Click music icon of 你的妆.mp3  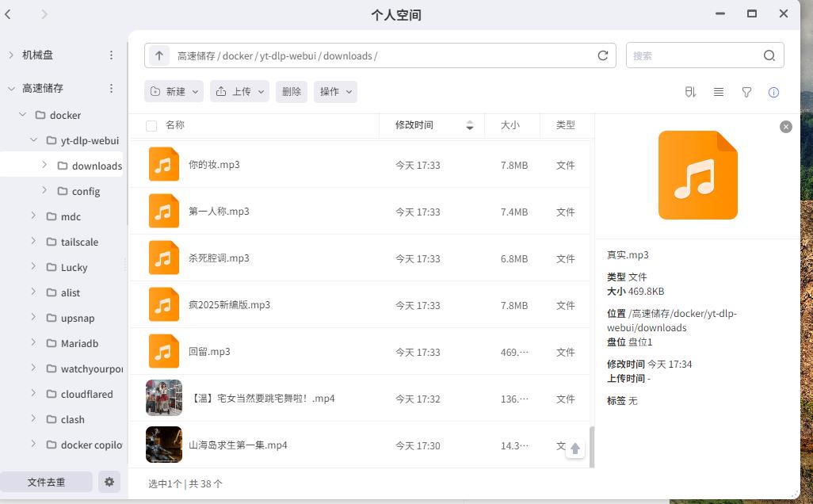pyautogui.click(x=164, y=164)
